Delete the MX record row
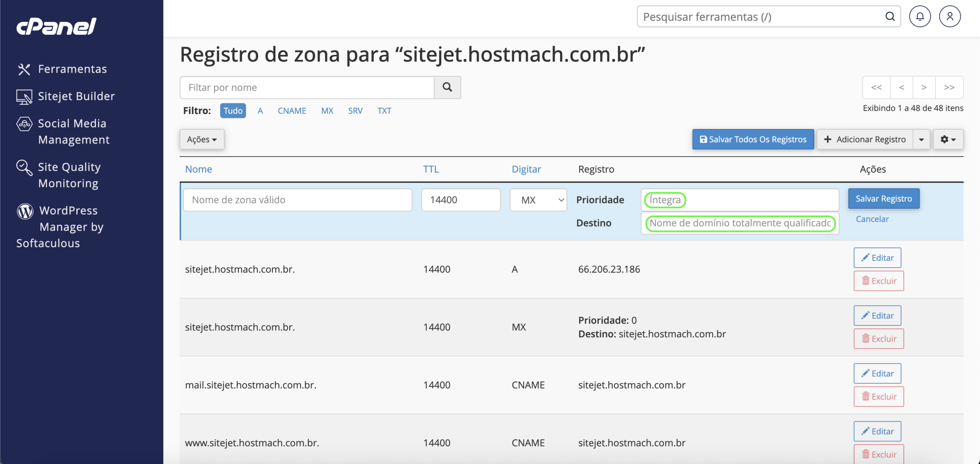Screen dimensions: 980x464 pyautogui.click(x=879, y=339)
